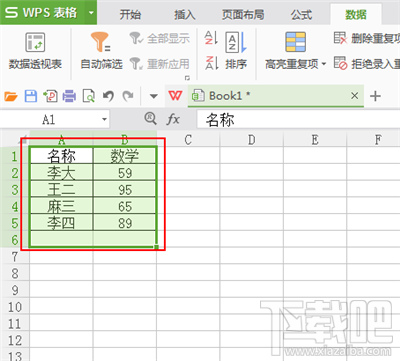Sort descending Z to A
The width and height of the screenshot is (400, 361).
tap(211, 63)
